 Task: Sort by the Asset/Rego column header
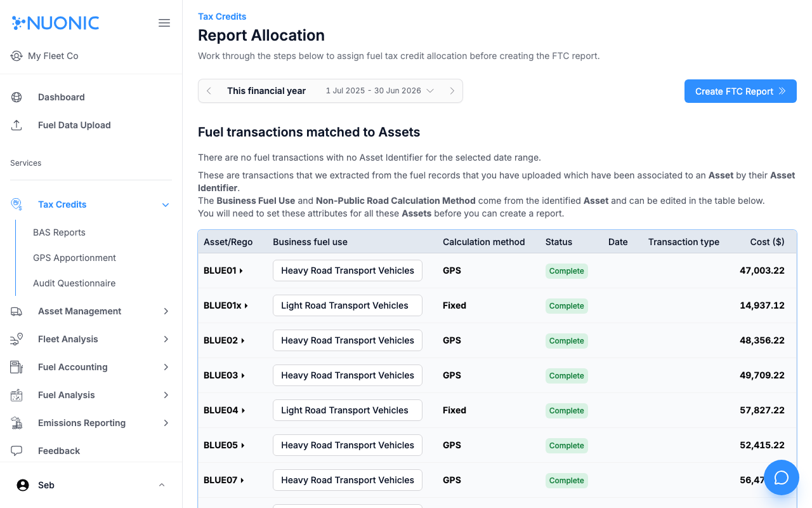pos(228,242)
